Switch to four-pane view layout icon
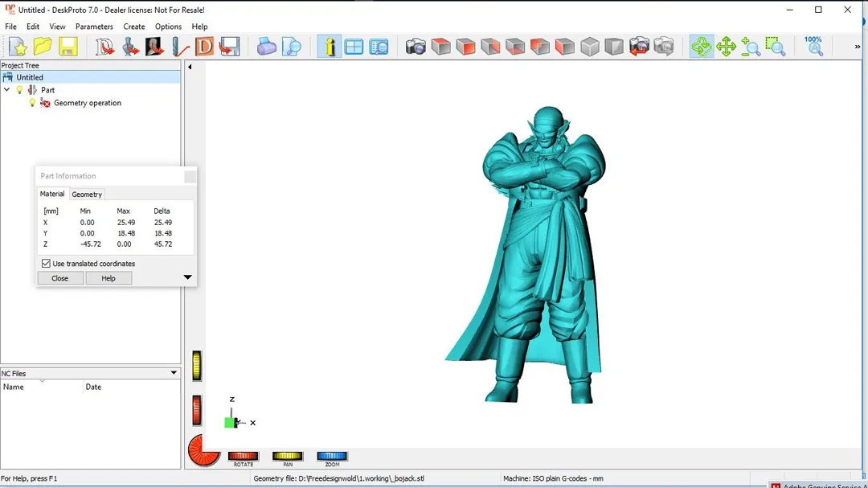 pyautogui.click(x=354, y=47)
